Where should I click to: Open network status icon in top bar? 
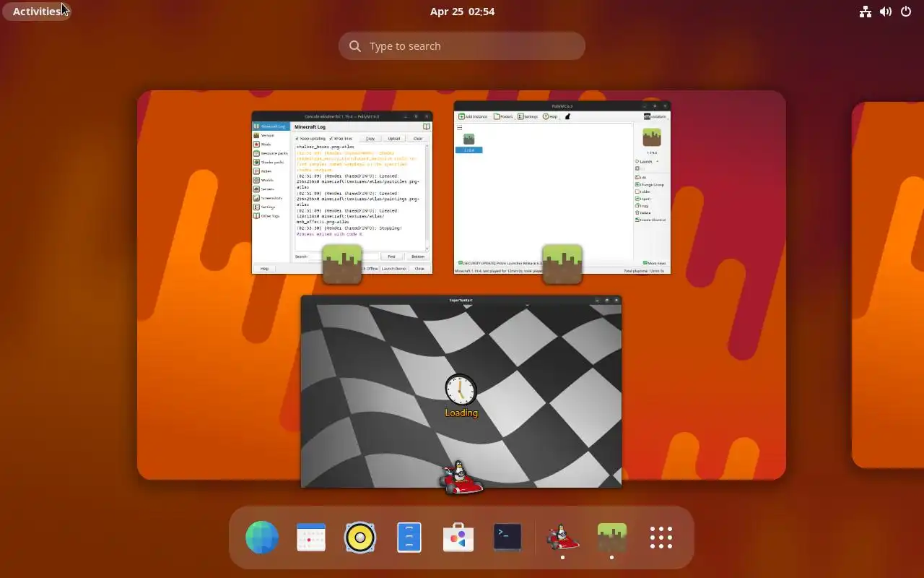[x=866, y=12]
